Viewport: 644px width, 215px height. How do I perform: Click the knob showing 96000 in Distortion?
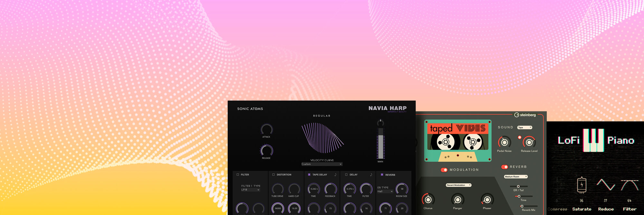tap(278, 208)
